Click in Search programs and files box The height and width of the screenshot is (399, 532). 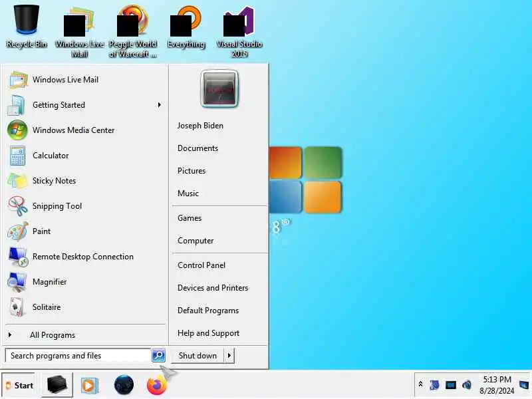78,356
